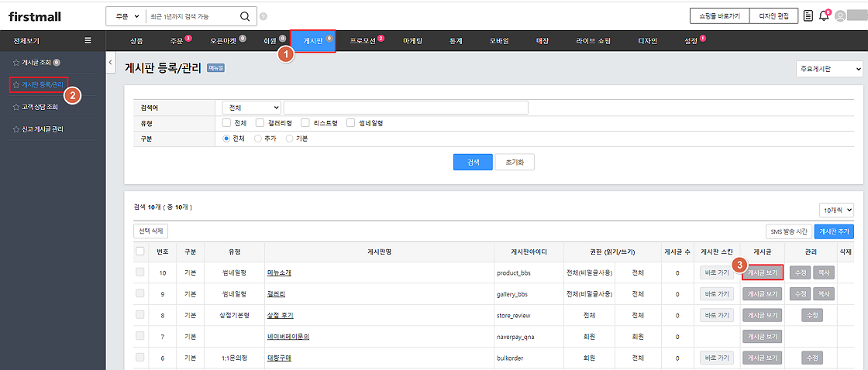Open the 네이버페이문의 board link
Viewport: 868px width, 370px height.
[288, 337]
